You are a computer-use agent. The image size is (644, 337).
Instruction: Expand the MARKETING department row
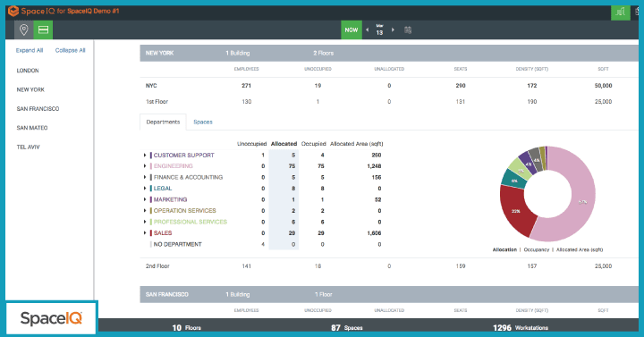point(145,199)
